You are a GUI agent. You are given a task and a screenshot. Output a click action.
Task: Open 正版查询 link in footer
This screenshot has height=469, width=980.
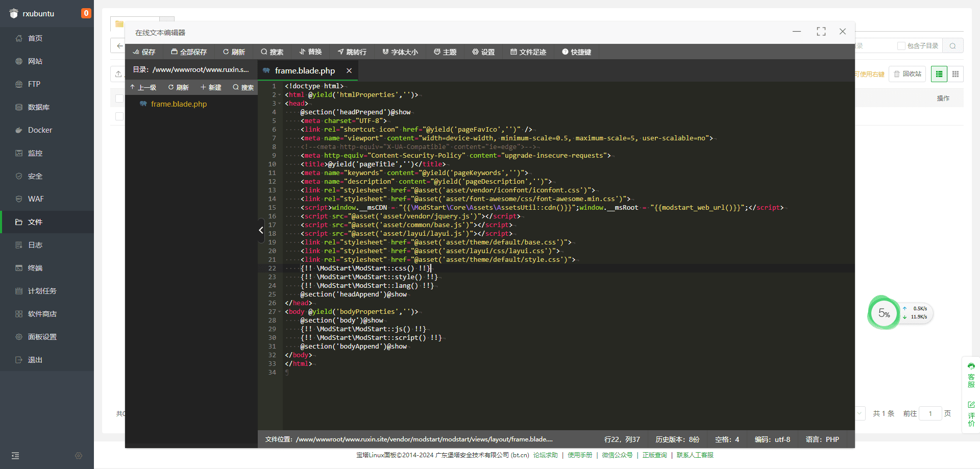655,455
